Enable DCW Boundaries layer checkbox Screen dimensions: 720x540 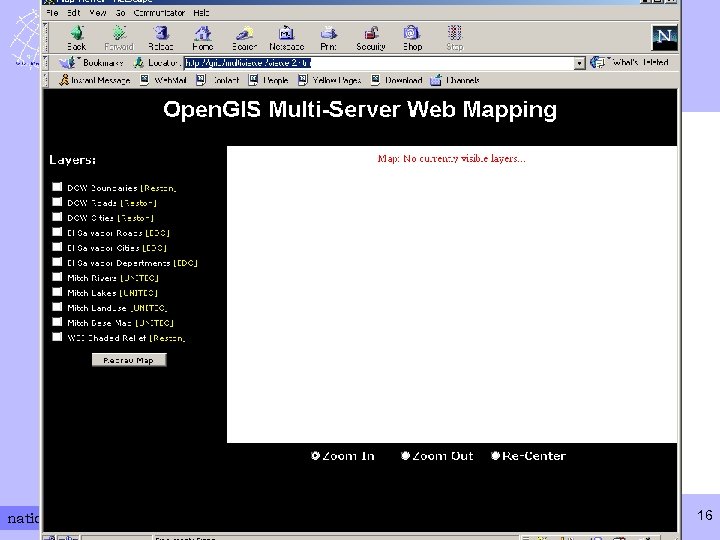[57, 187]
